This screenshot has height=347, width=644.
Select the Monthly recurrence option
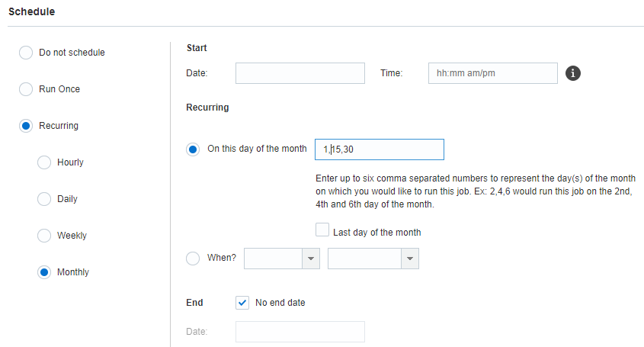[44, 272]
